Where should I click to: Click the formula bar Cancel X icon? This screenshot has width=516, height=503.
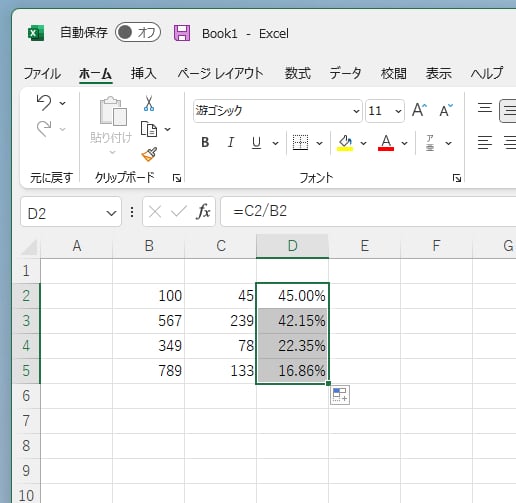[155, 212]
